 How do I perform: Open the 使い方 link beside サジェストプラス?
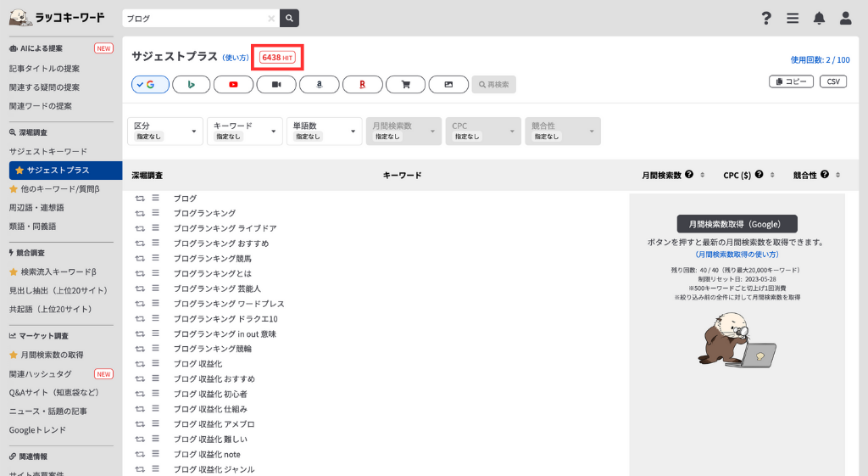coord(236,58)
